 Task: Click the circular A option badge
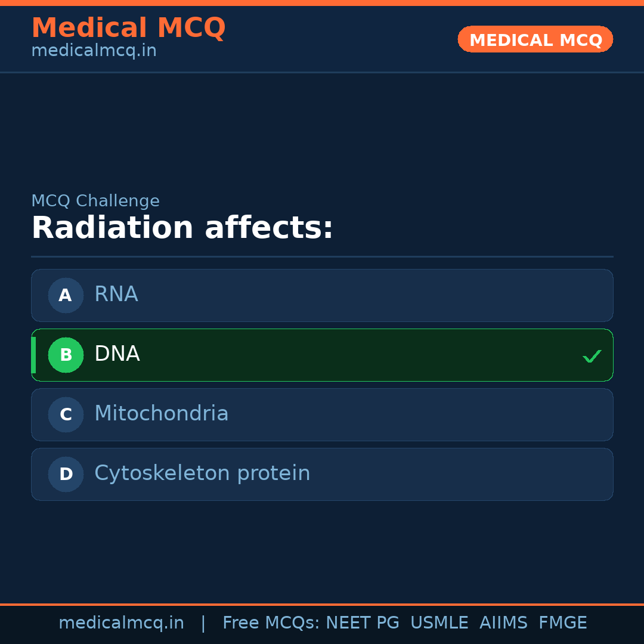pos(66,295)
